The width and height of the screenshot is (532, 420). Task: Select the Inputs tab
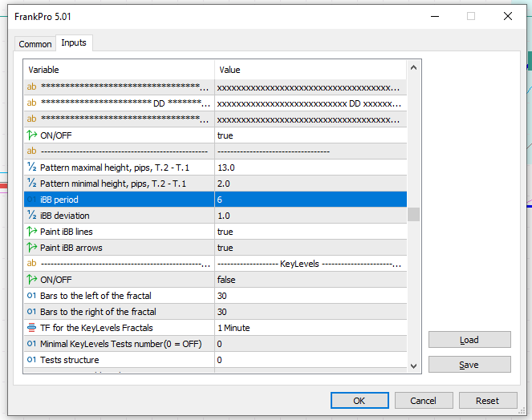tap(74, 43)
